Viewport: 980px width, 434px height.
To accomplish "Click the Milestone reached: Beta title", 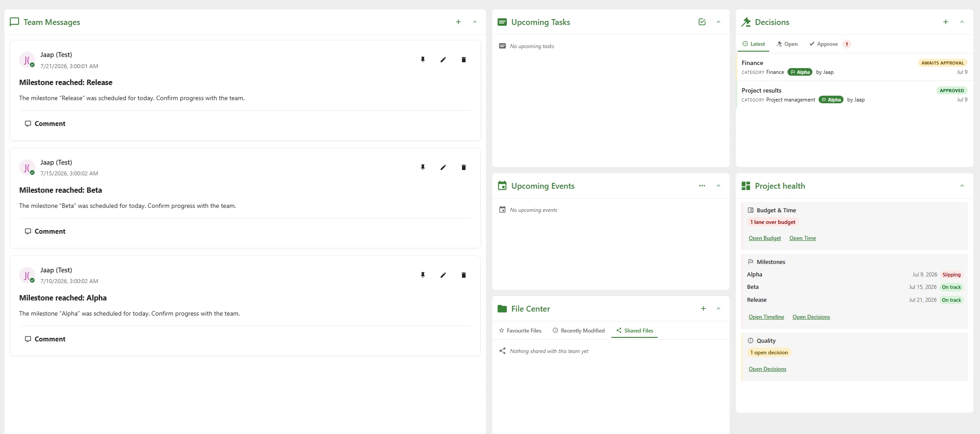I will (x=60, y=190).
